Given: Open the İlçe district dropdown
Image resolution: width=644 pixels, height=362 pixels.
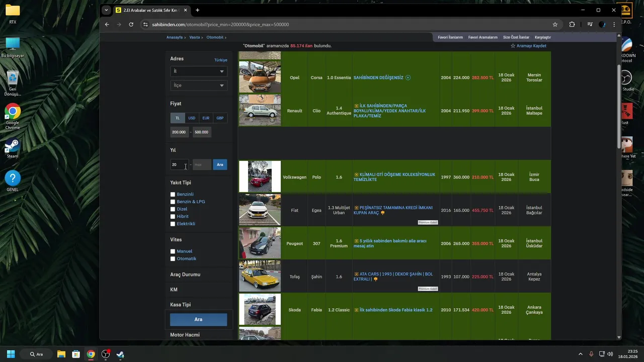Looking at the screenshot, I should click(x=198, y=85).
